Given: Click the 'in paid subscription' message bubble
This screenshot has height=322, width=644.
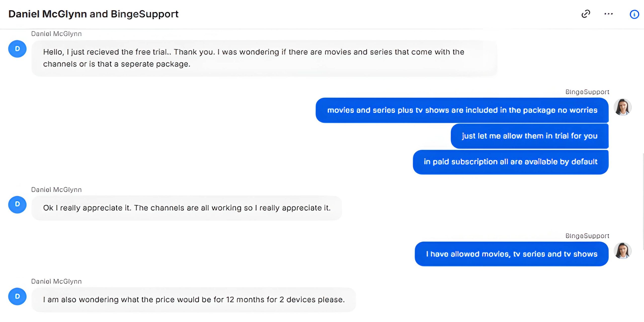Looking at the screenshot, I should click(x=510, y=162).
